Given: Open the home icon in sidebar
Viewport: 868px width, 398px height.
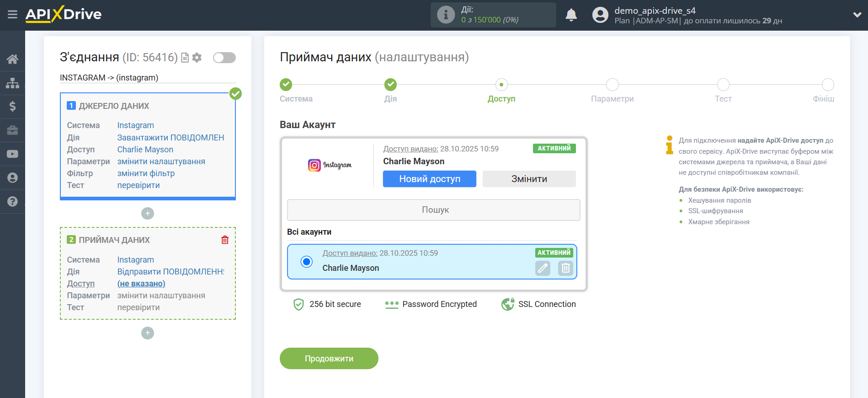Looking at the screenshot, I should click(x=12, y=59).
